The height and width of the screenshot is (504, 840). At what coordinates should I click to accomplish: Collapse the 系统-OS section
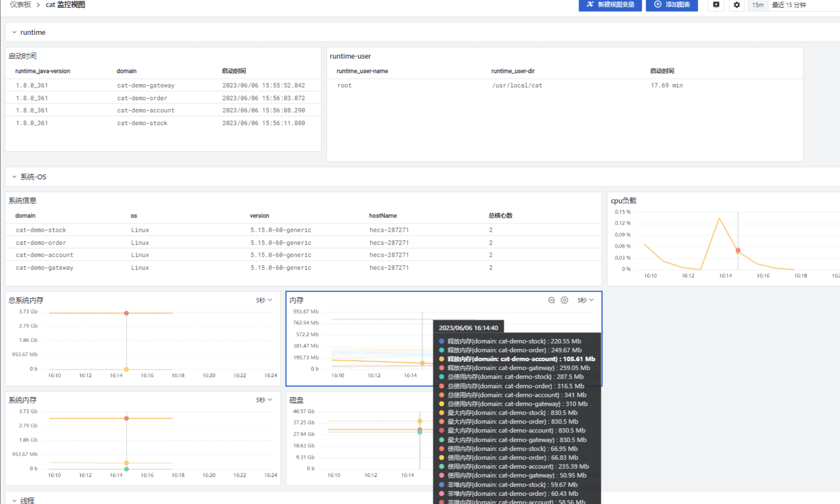tap(14, 177)
